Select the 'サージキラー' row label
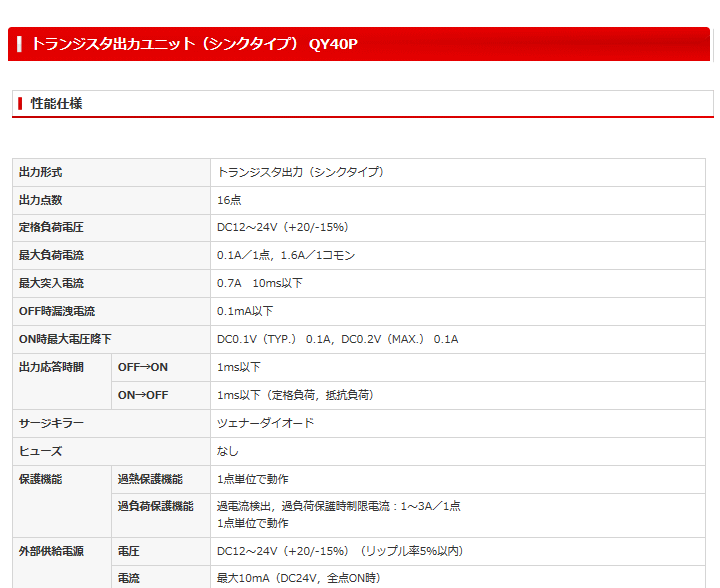720x588 pixels. coord(51,424)
